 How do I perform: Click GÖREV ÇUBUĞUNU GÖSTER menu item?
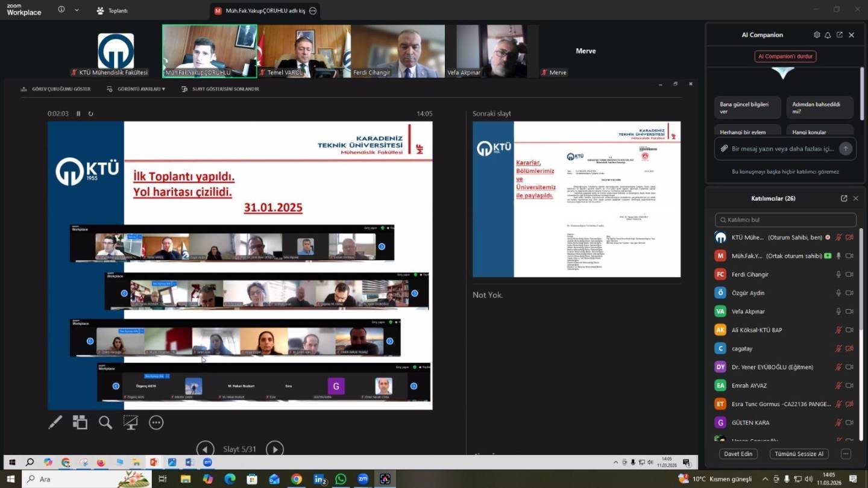click(56, 89)
